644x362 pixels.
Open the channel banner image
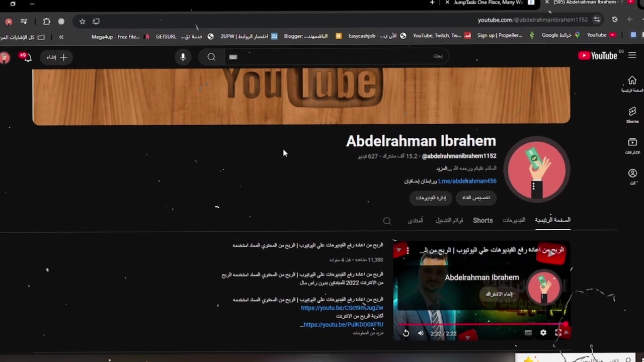(x=301, y=96)
